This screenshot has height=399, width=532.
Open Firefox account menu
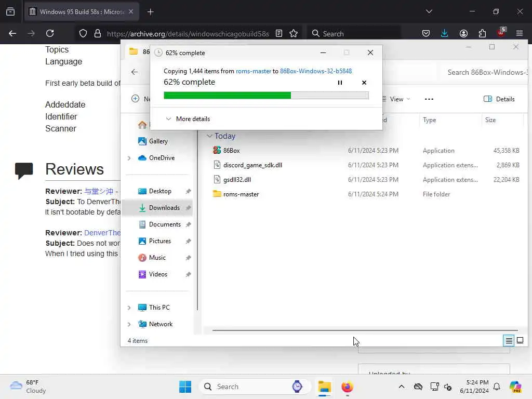tap(463, 33)
